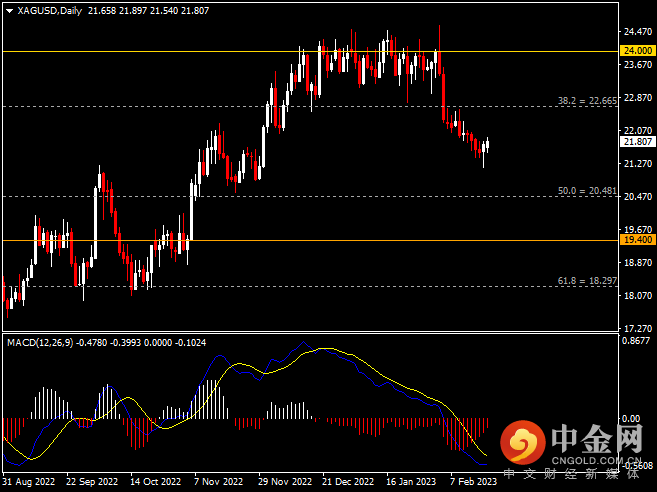Screen dimensions: 657x492
Task: Click the 17.20 value on price axis
Action: 636,328
